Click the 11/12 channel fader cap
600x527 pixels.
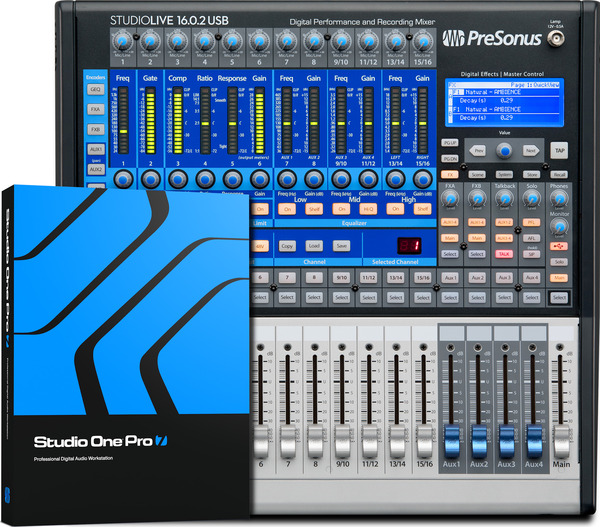pos(370,442)
